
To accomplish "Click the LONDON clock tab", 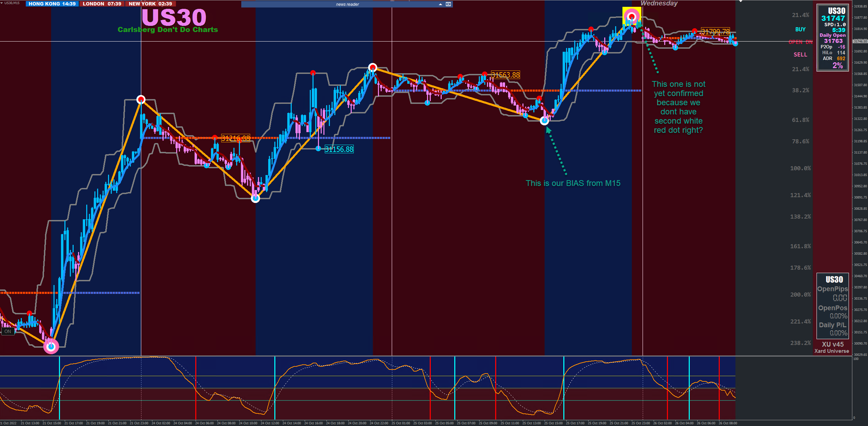I will (x=102, y=4).
